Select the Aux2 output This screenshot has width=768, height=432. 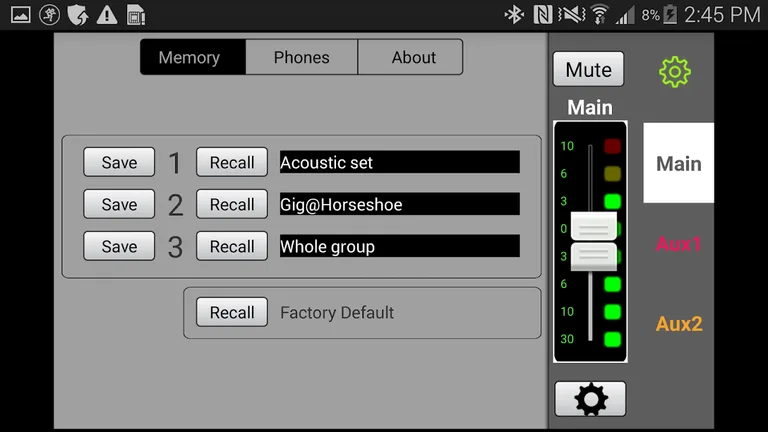point(679,324)
